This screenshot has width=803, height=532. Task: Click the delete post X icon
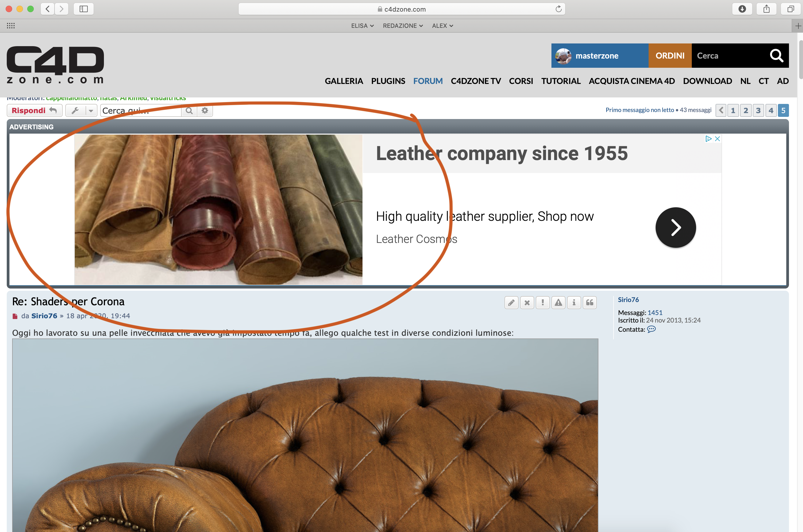527,302
